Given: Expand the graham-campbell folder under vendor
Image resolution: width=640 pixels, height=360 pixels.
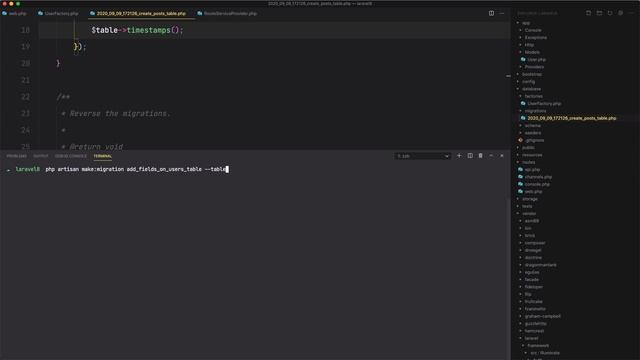Looking at the screenshot, I should (x=542, y=316).
